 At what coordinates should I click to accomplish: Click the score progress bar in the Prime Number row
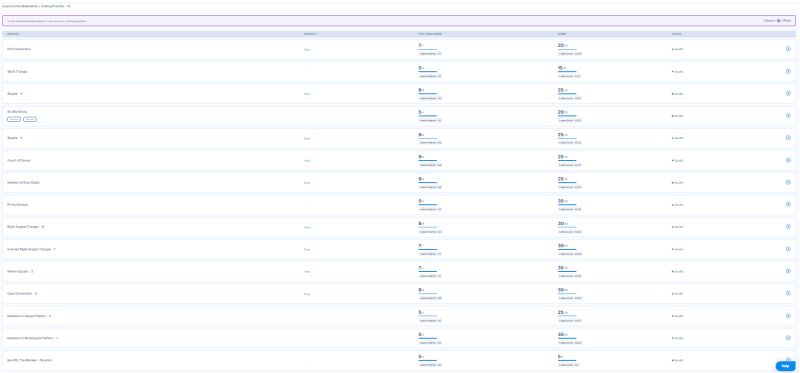pyautogui.click(x=567, y=205)
